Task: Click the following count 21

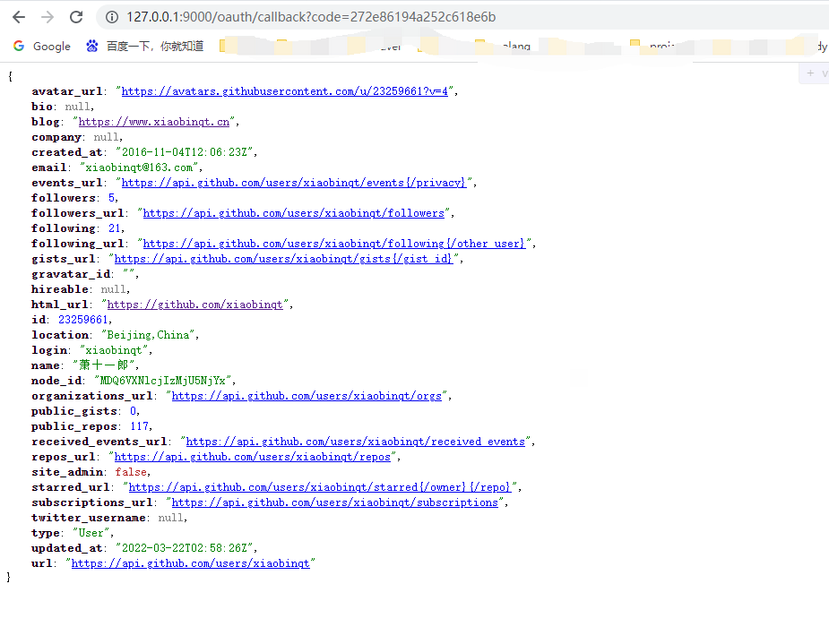Action: pyautogui.click(x=115, y=228)
